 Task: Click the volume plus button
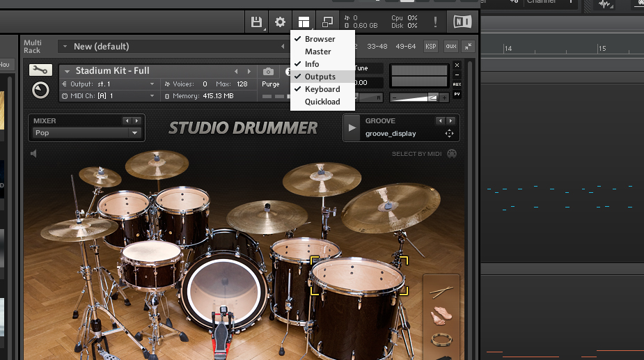pos(444,97)
